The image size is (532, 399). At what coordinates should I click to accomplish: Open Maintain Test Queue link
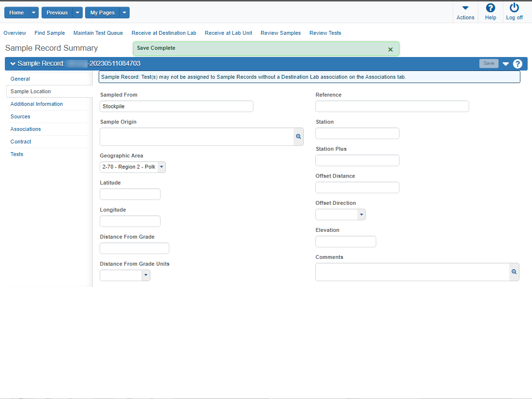[x=98, y=33]
